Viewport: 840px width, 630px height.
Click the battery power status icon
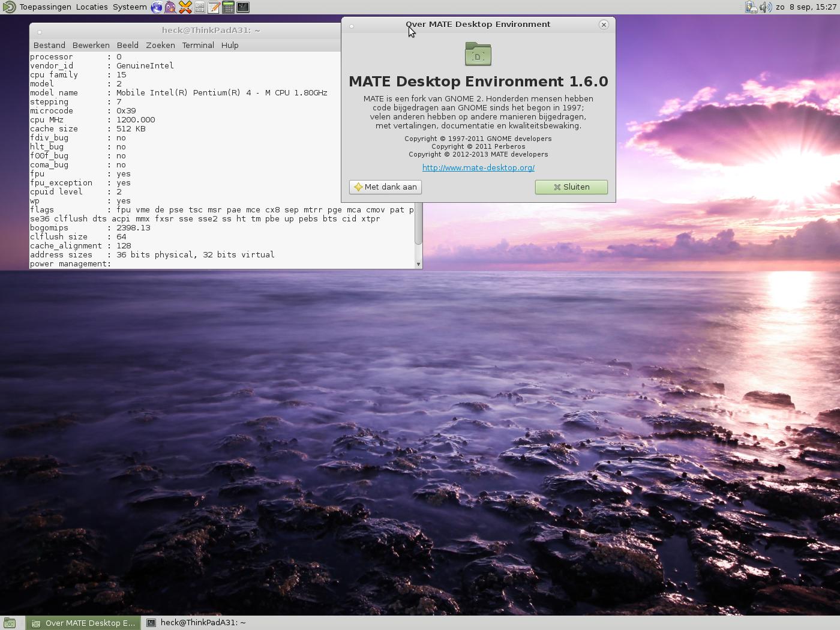(751, 7)
